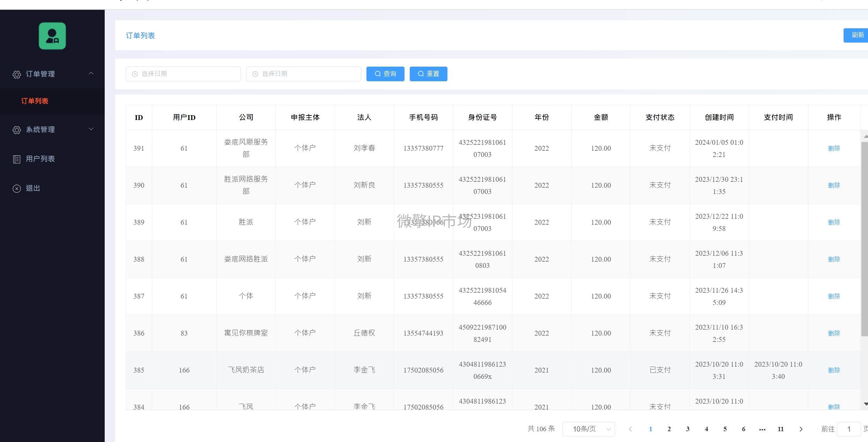Click the 重置 reset button
This screenshot has height=442, width=868.
click(429, 74)
